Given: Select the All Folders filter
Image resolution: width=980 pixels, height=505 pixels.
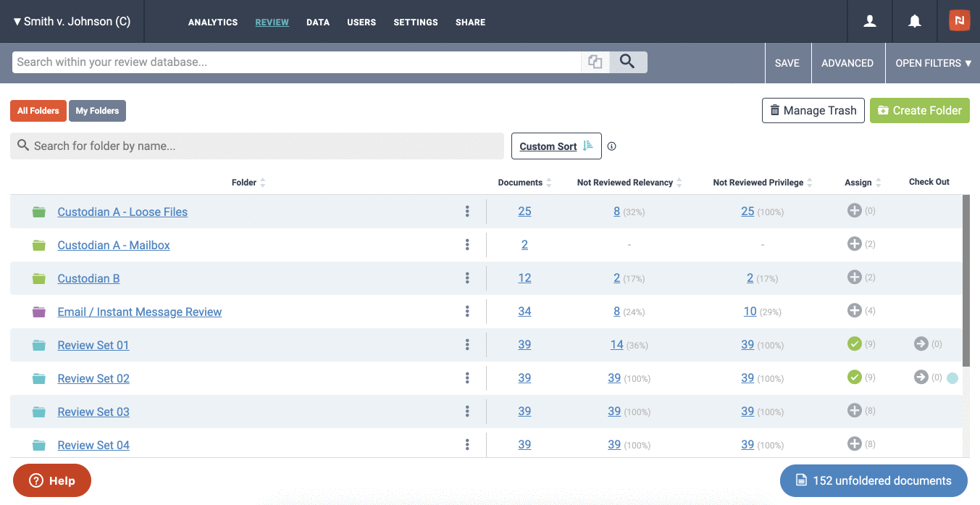Looking at the screenshot, I should (38, 111).
